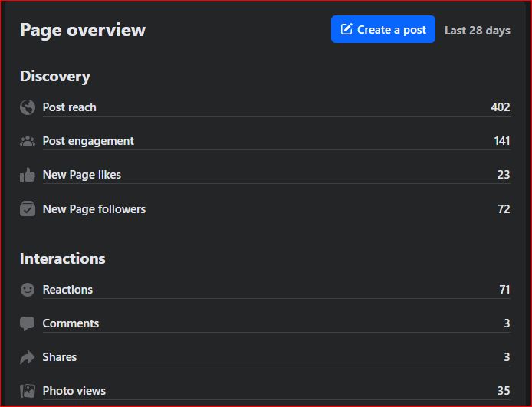Click the Page overview heading
Viewport: 532px width, 407px height.
tap(83, 30)
